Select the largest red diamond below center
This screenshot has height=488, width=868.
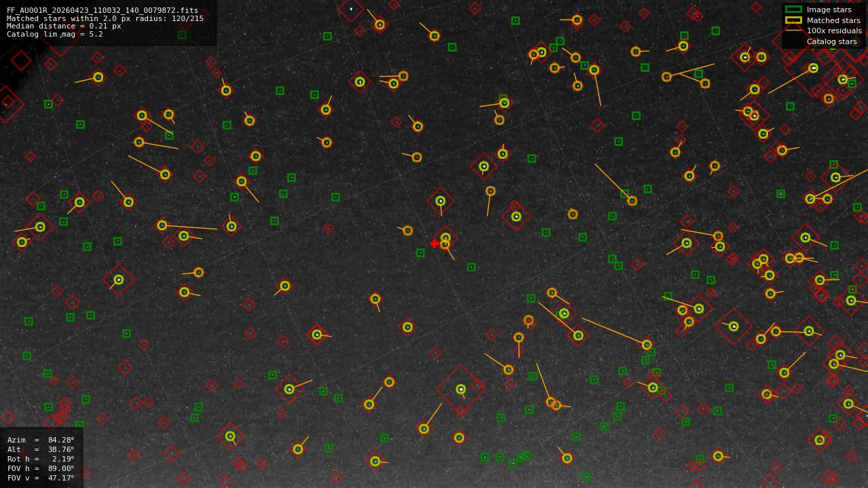(461, 390)
